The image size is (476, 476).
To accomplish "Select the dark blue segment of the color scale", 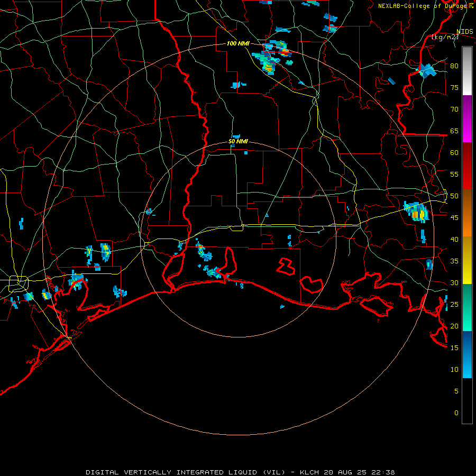I will pyautogui.click(x=467, y=354).
